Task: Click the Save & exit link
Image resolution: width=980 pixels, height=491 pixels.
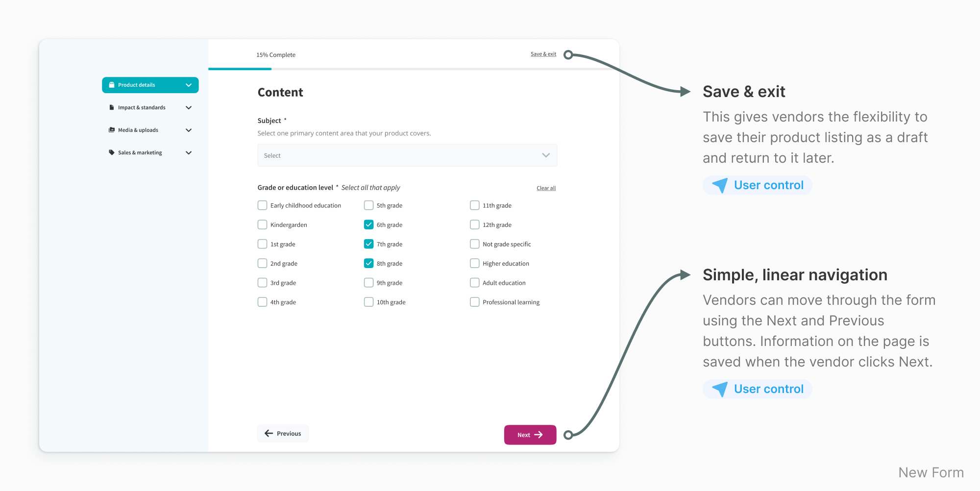Action: tap(543, 54)
